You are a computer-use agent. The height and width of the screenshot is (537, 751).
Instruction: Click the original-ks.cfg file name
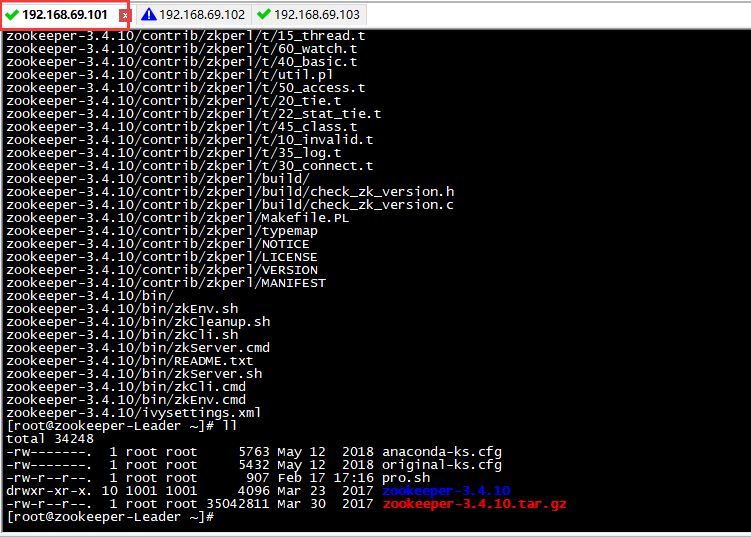pyautogui.click(x=442, y=465)
